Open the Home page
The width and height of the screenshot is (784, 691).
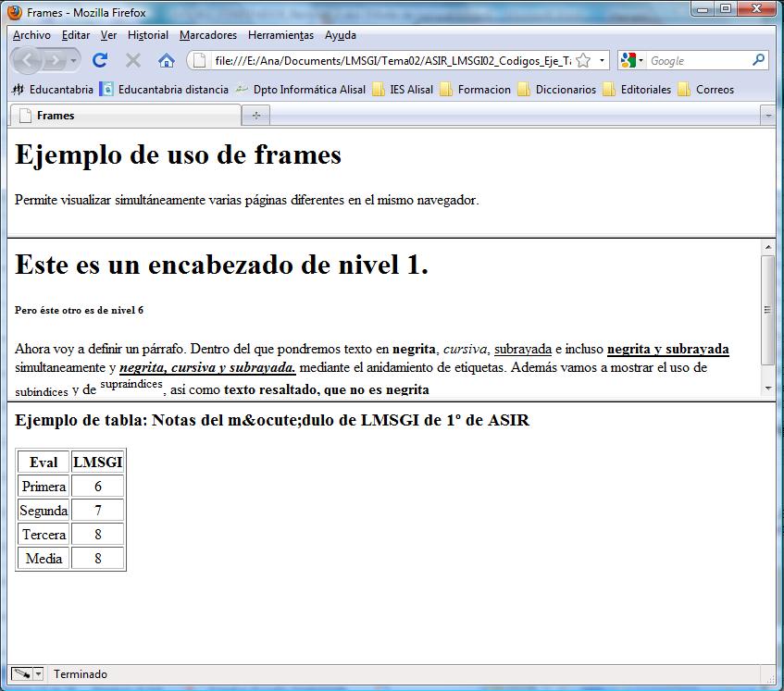(x=167, y=58)
